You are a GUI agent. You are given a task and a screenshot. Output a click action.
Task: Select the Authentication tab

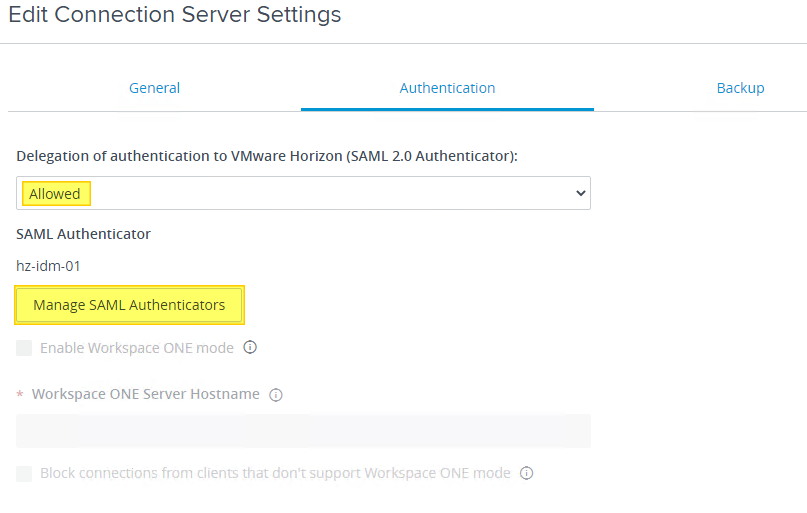447,88
